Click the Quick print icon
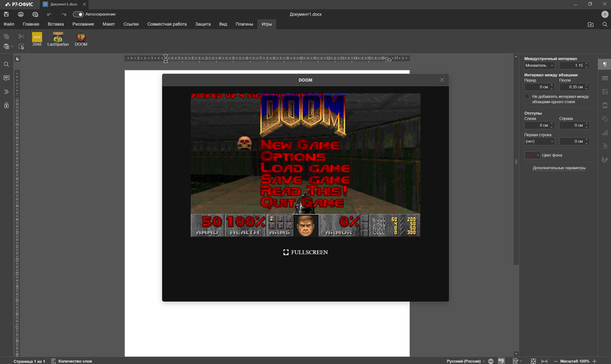Image resolution: width=611 pixels, height=364 pixels. point(35,15)
